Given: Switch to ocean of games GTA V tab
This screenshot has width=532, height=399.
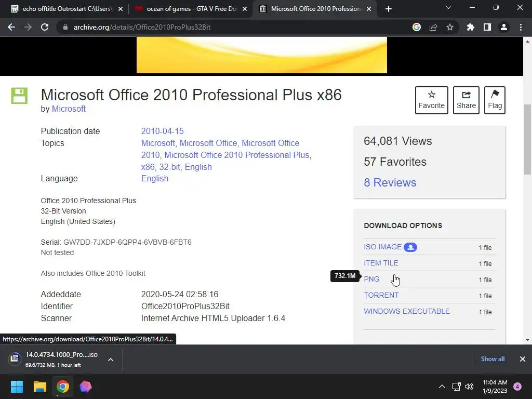Looking at the screenshot, I should pyautogui.click(x=190, y=9).
